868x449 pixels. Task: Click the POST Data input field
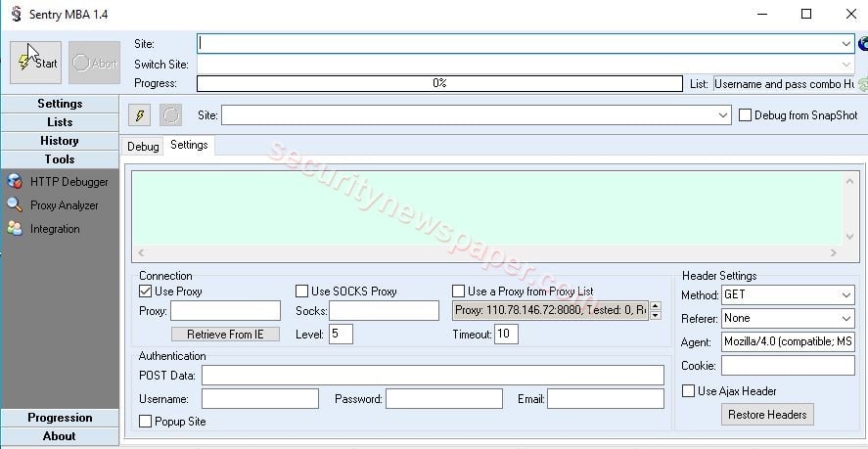coord(433,375)
